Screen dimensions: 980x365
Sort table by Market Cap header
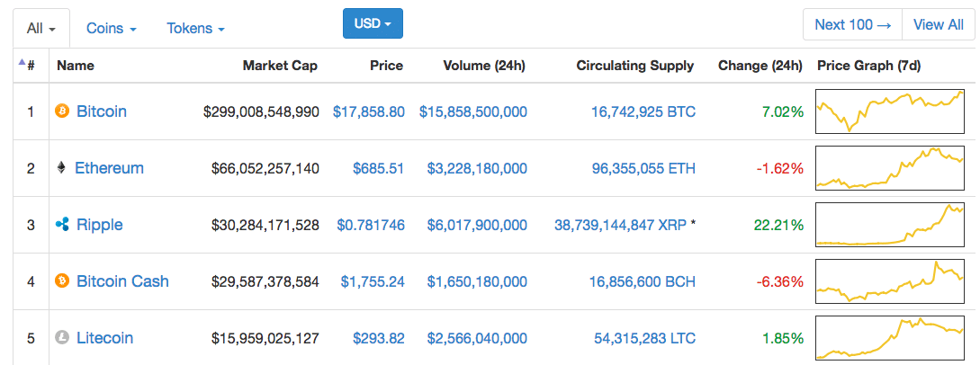click(x=280, y=65)
